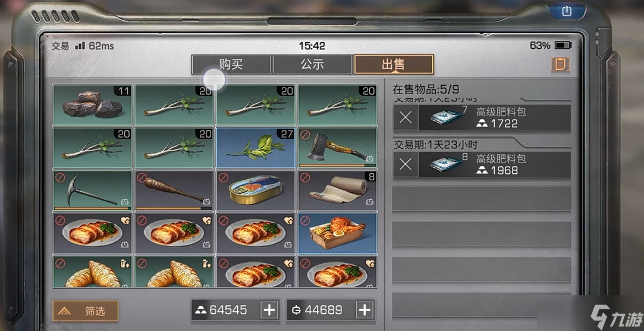Pick the hatchet axe item
The image size is (644, 331).
coord(338,148)
